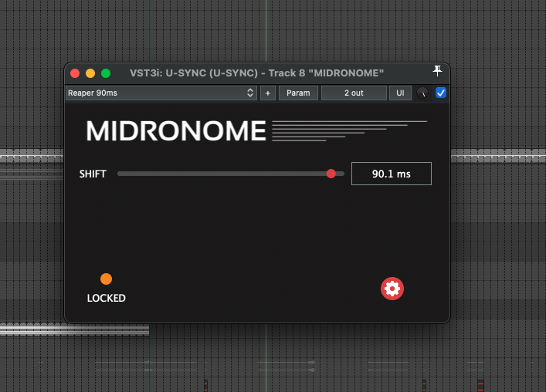546x392 pixels.
Task: Click the orange LOCKED status indicator dot
Action: (106, 279)
